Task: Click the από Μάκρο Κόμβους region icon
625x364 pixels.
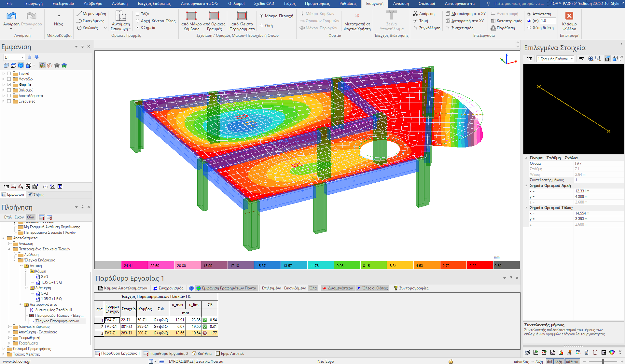Action: click(191, 16)
